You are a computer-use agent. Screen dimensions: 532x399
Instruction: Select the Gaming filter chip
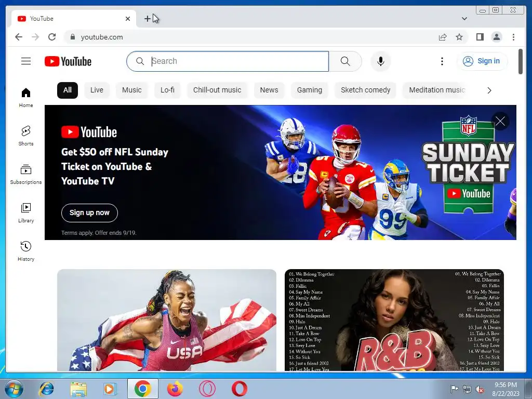click(310, 90)
